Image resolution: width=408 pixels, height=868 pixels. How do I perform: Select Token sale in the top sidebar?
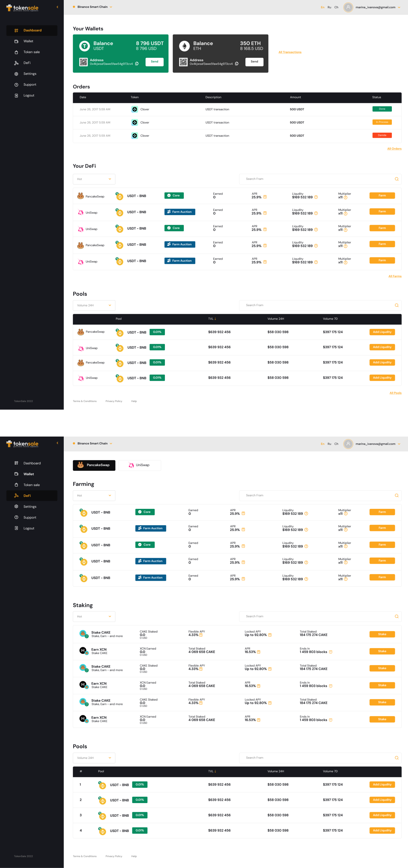(31, 52)
